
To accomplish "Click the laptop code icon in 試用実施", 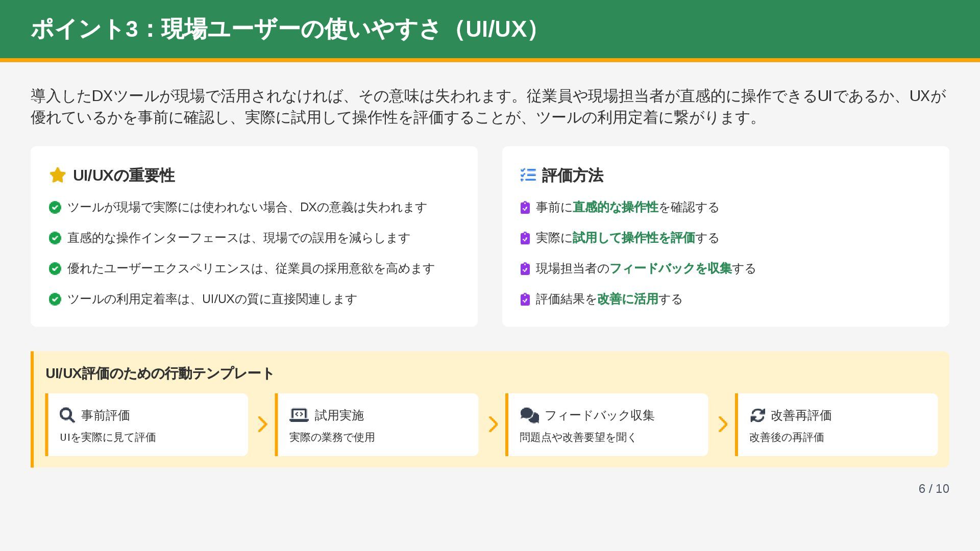I will pos(299,415).
